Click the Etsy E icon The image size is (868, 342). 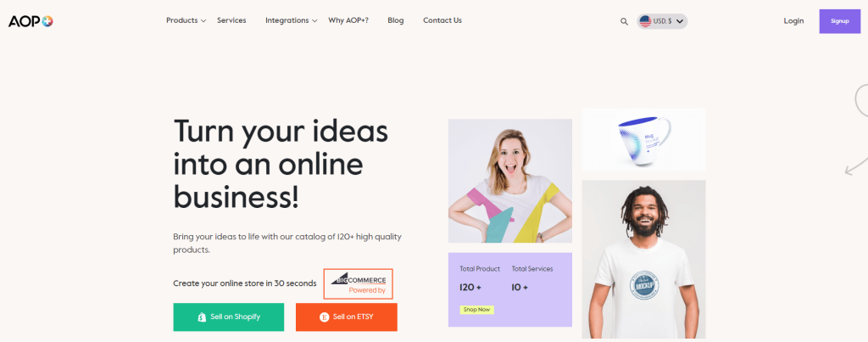pos(325,317)
